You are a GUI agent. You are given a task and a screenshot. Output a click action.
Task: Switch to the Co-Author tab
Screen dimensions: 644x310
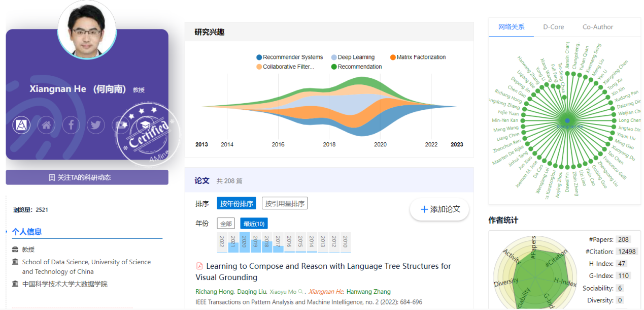click(x=598, y=27)
